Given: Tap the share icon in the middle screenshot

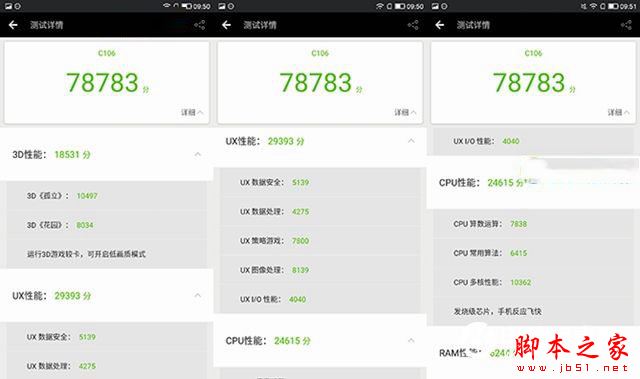Looking at the screenshot, I should (x=413, y=25).
